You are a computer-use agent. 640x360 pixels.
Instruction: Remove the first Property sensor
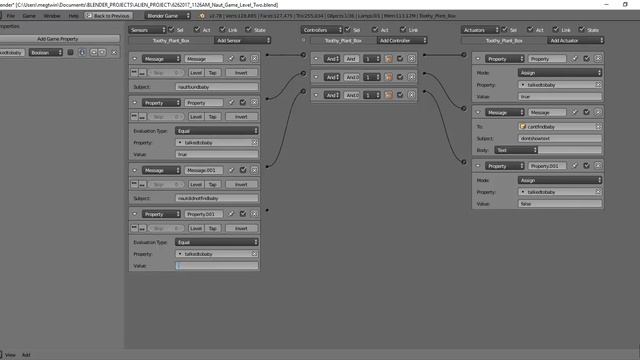point(254,102)
